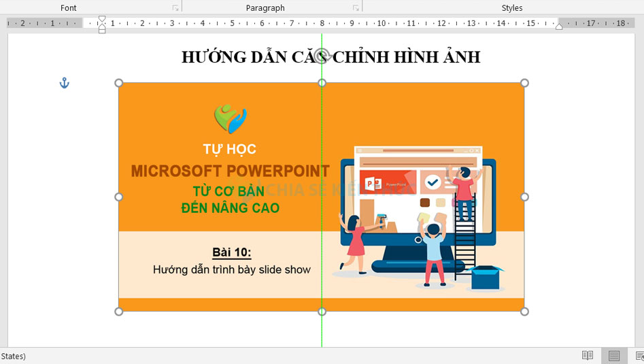Select the left-middle resize handle of the picture
This screenshot has width=644, height=364.
click(119, 197)
